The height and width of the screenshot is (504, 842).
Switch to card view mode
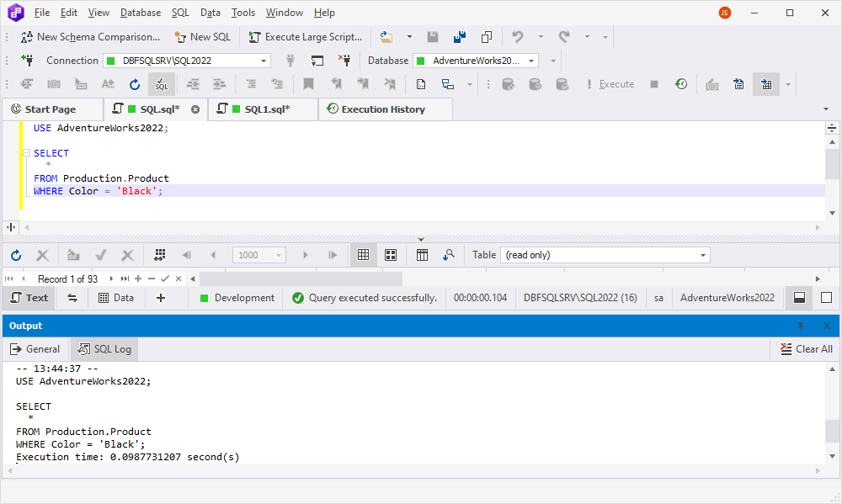click(x=391, y=256)
